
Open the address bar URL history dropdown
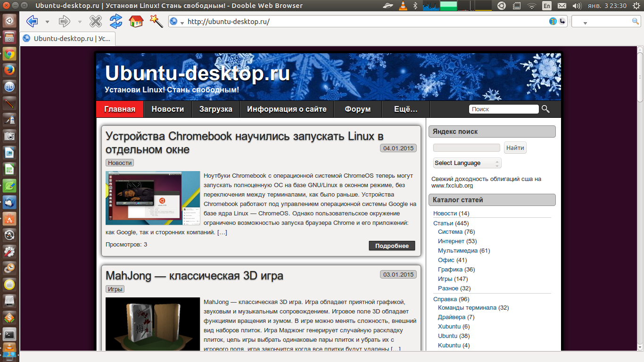182,22
